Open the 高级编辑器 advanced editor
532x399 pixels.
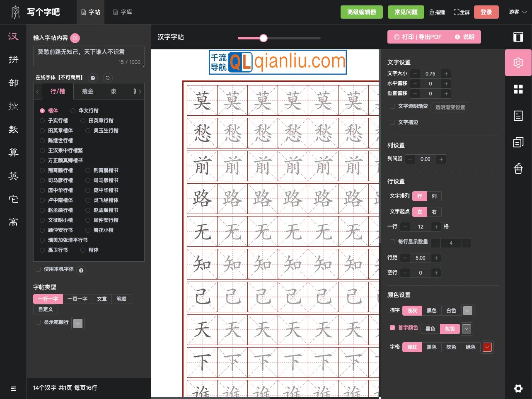coord(362,12)
